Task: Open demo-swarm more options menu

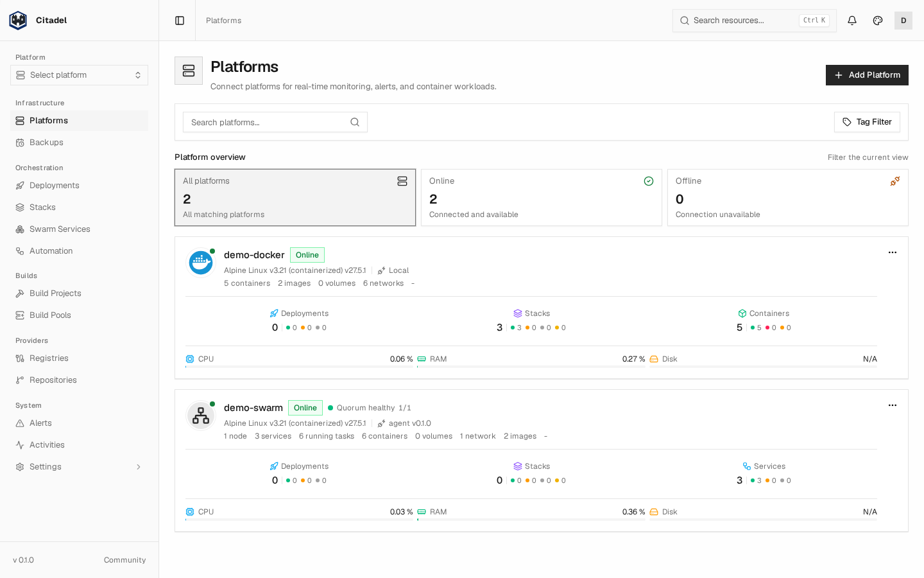Action: coord(893,405)
